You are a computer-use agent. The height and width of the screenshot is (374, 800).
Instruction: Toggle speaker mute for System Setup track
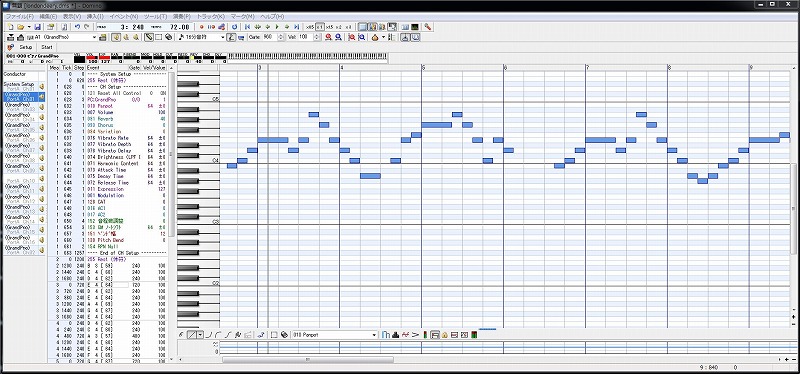pos(41,86)
